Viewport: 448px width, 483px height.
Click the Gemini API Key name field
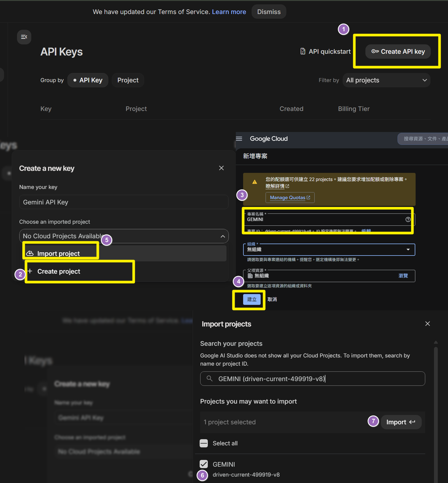[x=124, y=202]
